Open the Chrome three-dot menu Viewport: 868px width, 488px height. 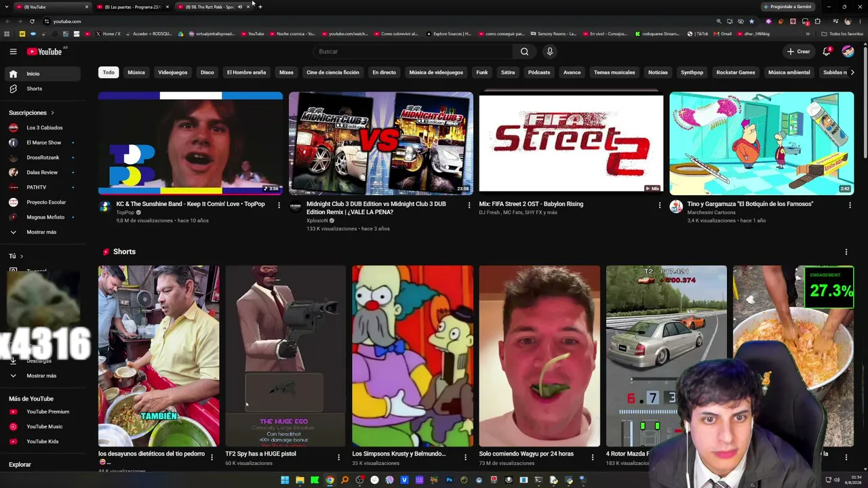click(x=859, y=21)
